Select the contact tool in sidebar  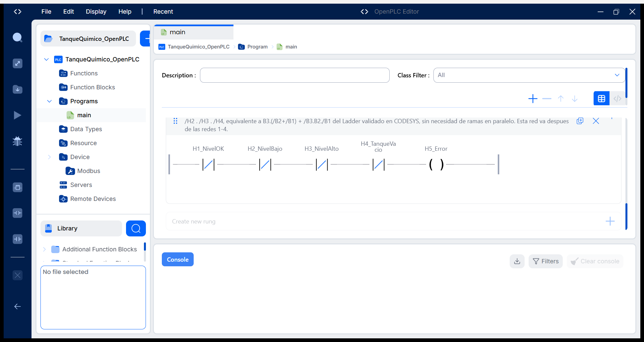point(18,239)
